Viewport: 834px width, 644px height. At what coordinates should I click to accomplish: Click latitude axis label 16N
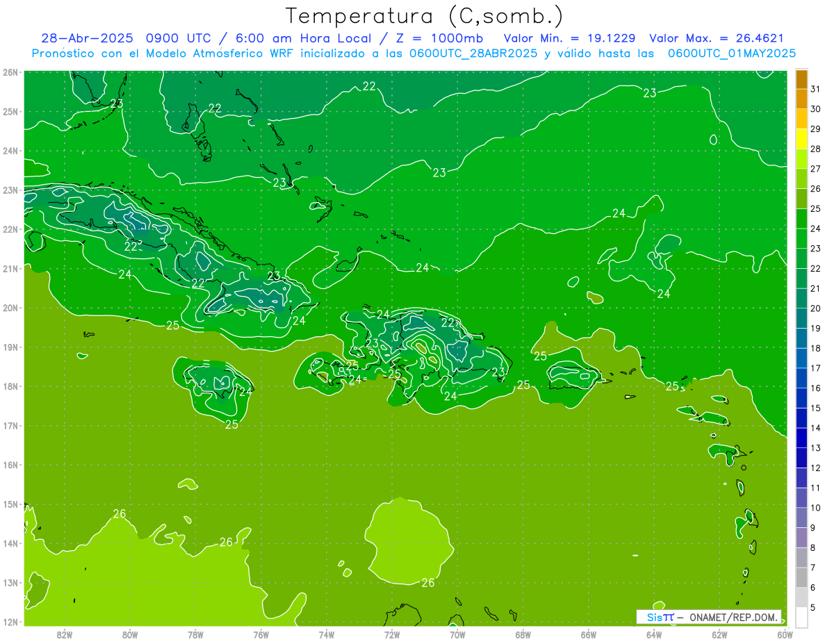point(10,465)
